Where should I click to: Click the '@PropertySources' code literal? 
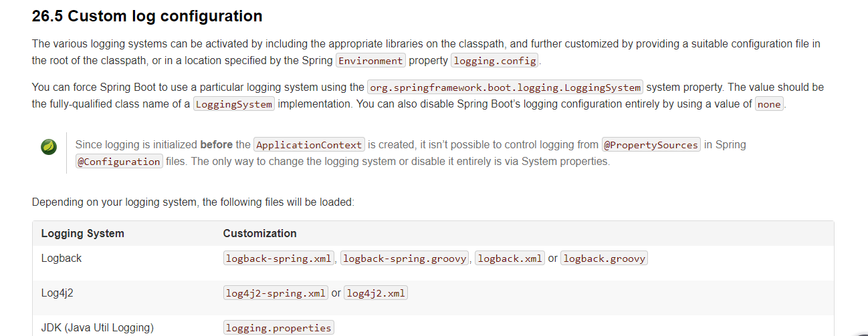(x=651, y=145)
